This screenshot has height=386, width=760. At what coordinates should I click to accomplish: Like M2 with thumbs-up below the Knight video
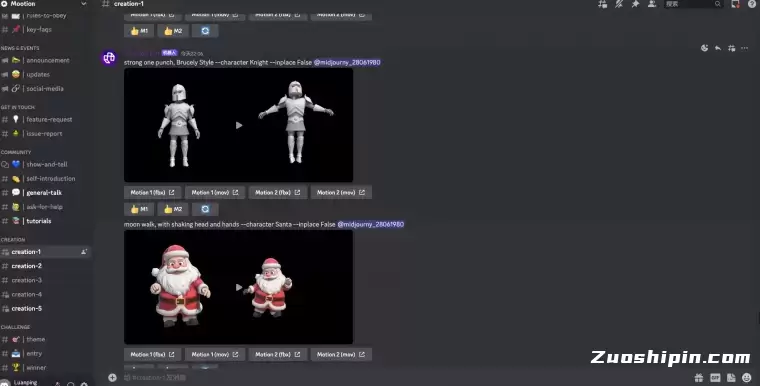(173, 209)
